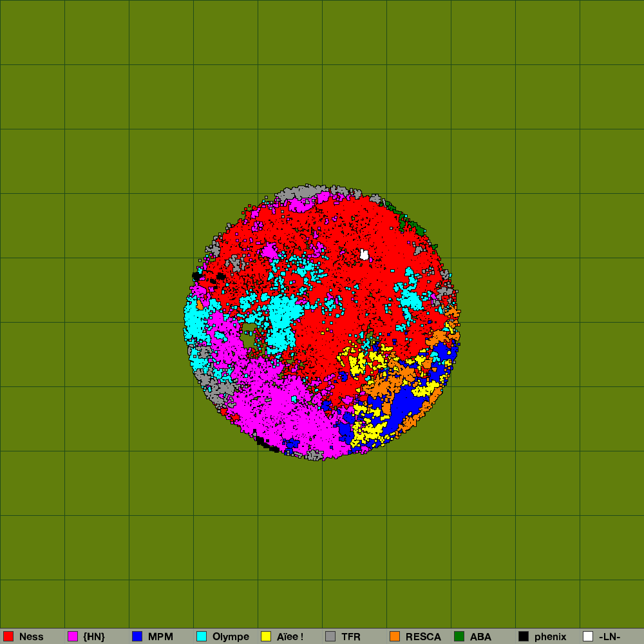Click the blue MPM legend swatch

point(137,636)
